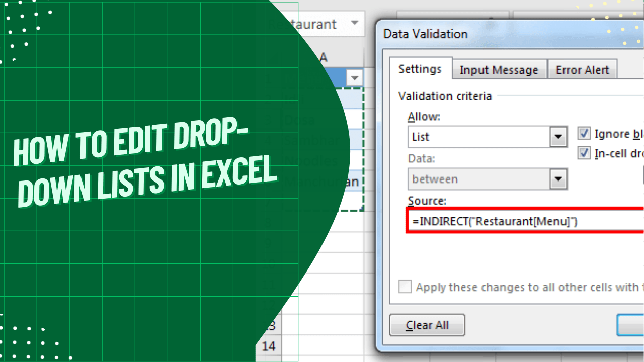Viewport: 644px width, 362px height.
Task: Click the in-cell drop-down arrow in the worksheet
Action: [x=355, y=78]
